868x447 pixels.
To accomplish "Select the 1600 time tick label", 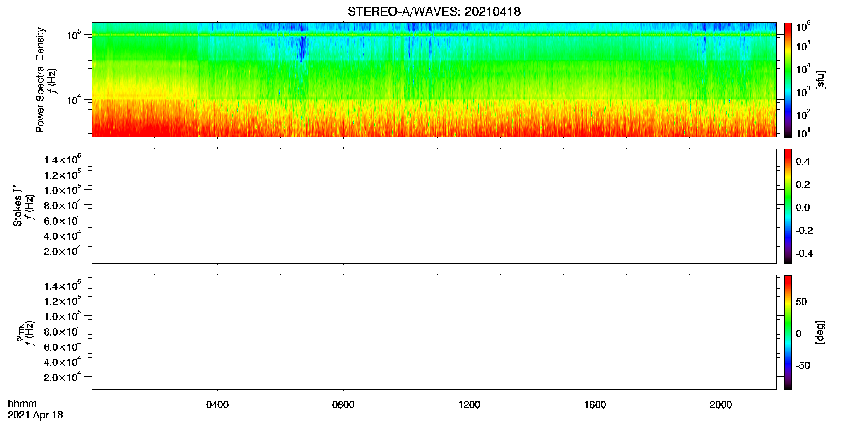I will tap(595, 405).
